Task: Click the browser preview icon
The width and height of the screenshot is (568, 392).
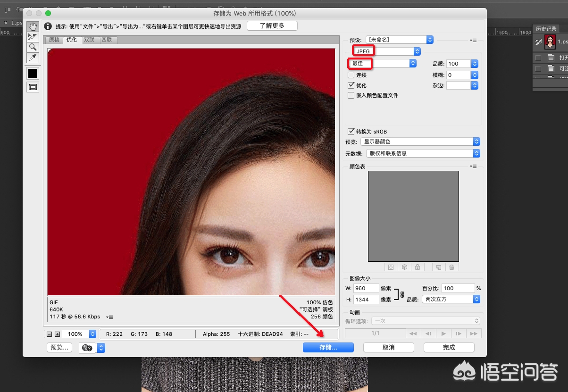Action: [x=87, y=348]
